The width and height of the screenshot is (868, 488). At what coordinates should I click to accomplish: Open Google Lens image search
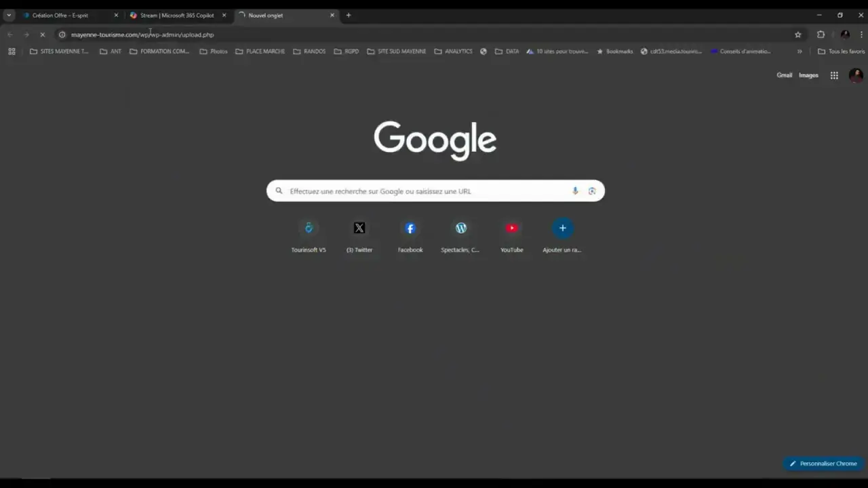[x=592, y=191]
